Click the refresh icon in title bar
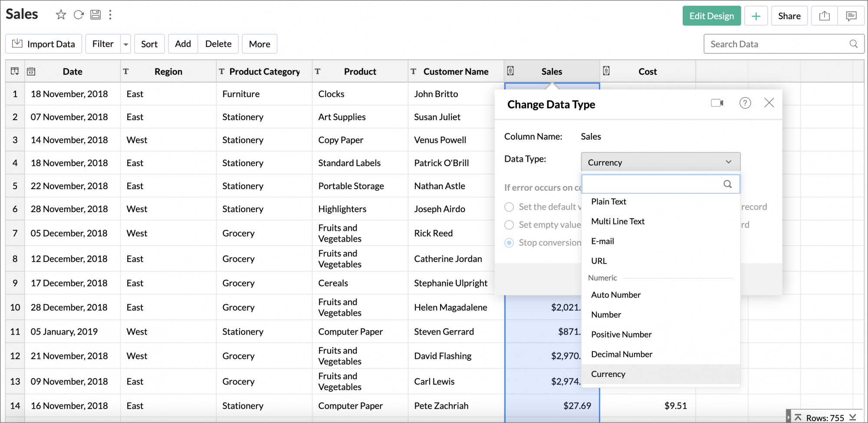The width and height of the screenshot is (868, 423). tap(79, 15)
